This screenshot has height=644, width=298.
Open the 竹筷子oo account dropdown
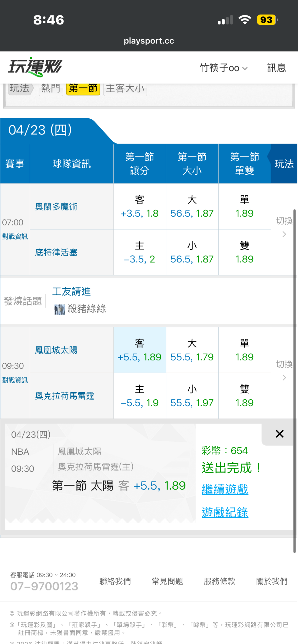[223, 68]
